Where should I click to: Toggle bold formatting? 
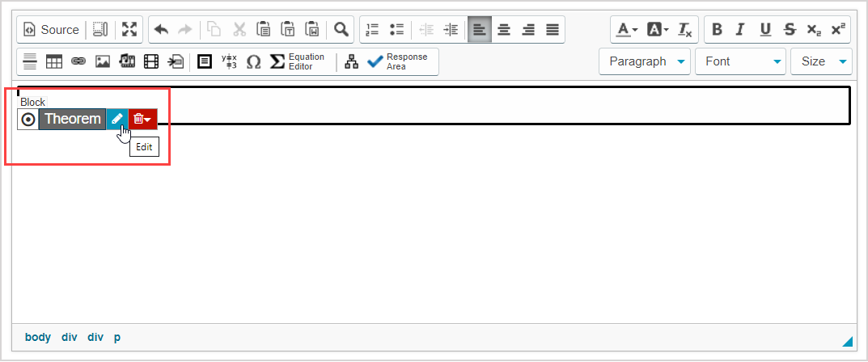(x=717, y=30)
